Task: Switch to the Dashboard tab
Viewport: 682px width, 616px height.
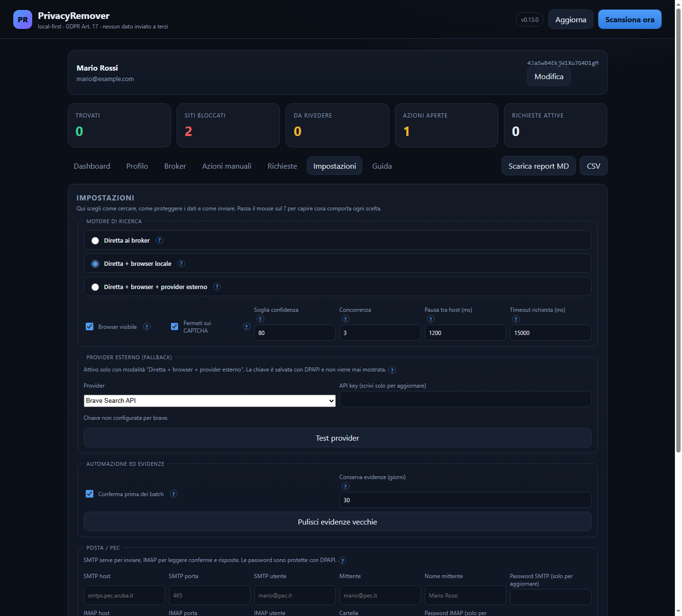Action: (92, 166)
